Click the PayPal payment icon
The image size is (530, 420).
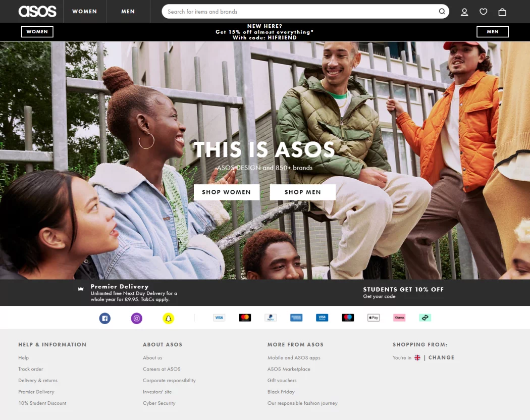click(x=271, y=318)
